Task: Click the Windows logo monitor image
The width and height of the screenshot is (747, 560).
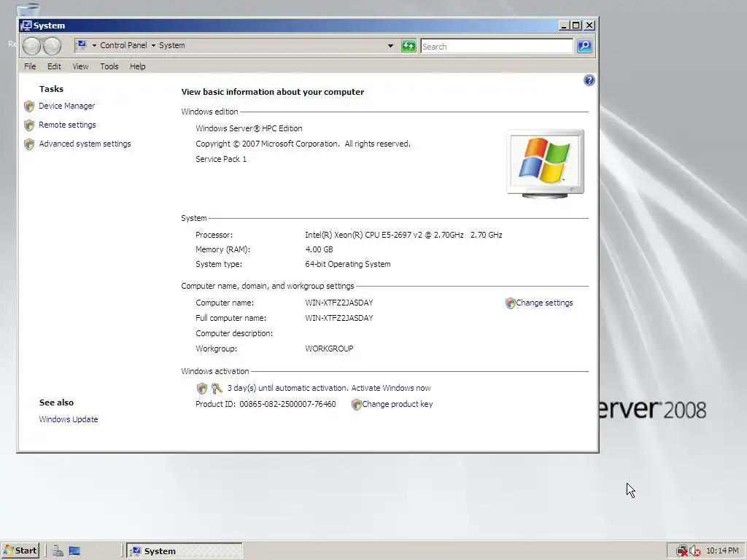Action: (546, 164)
